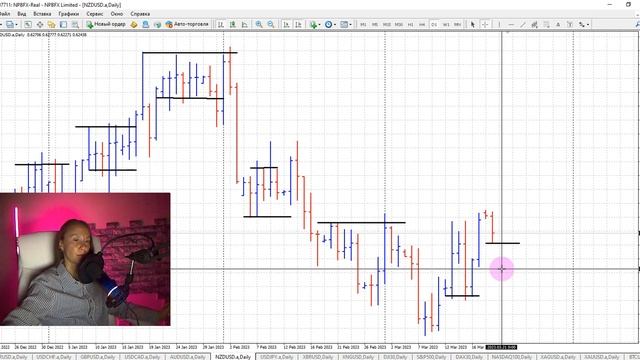Open the profiles dropdown icon
The height and width of the screenshot is (360, 640).
click(11, 24)
